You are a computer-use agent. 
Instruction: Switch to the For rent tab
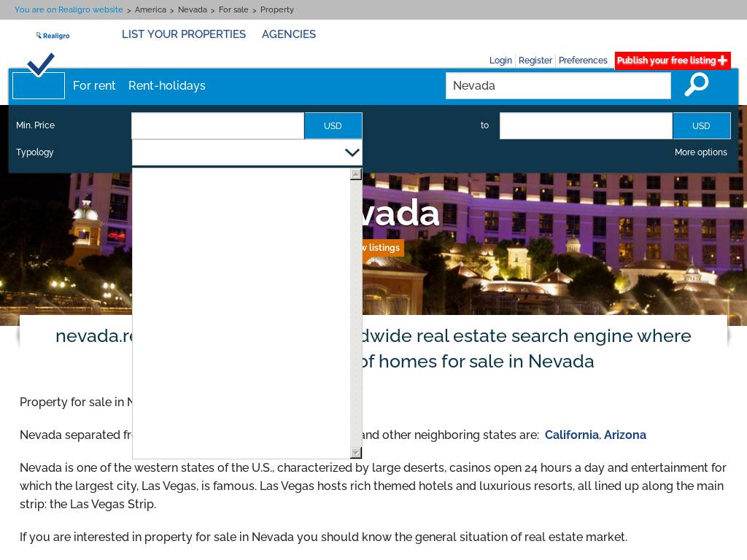coord(94,85)
